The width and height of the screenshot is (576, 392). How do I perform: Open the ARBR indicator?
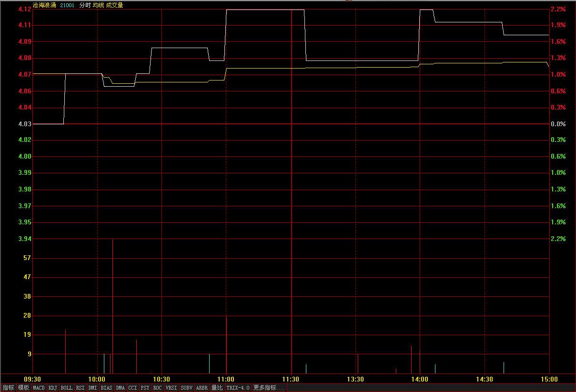click(202, 388)
